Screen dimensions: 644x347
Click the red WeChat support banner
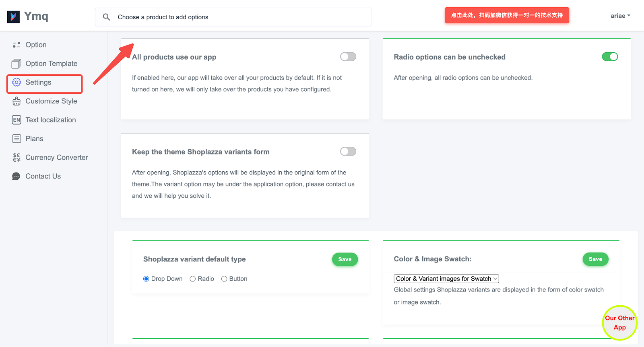coord(507,15)
